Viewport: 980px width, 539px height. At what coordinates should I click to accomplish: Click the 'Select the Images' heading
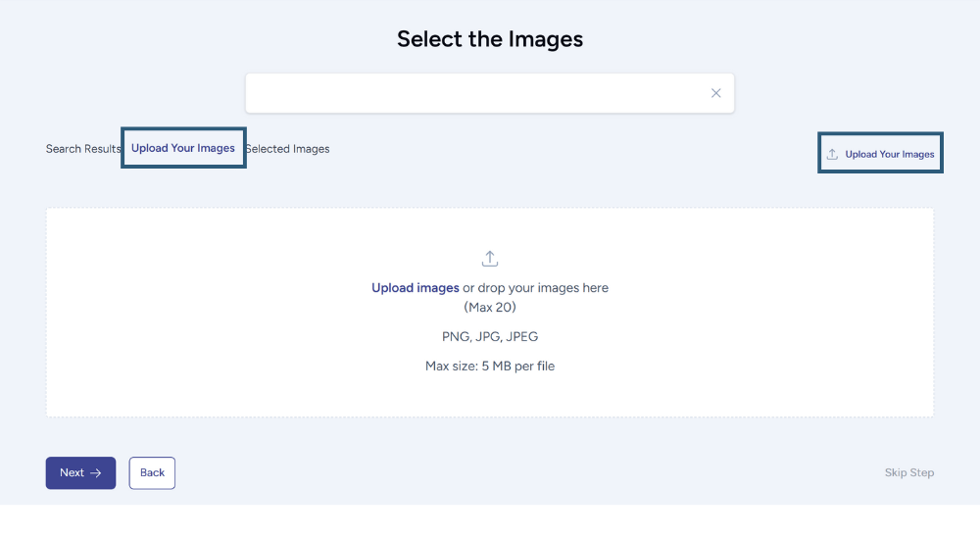pyautogui.click(x=490, y=39)
